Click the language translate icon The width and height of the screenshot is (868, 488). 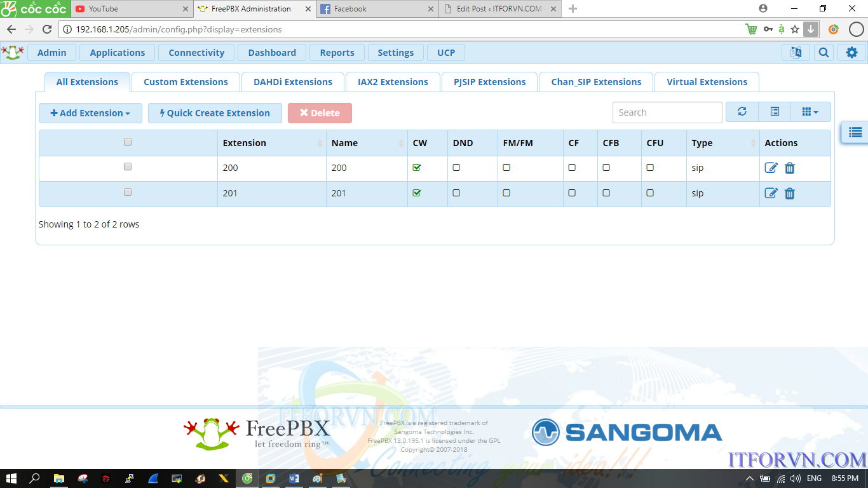(796, 53)
